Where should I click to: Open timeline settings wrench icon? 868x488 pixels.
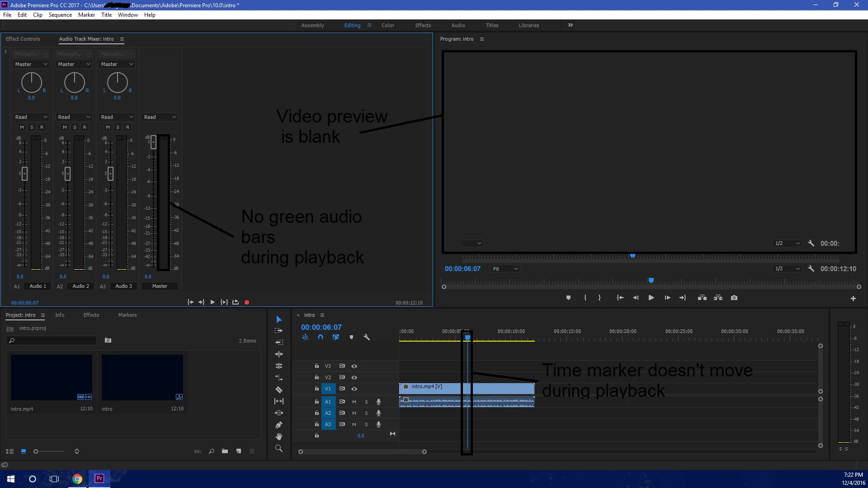point(367,337)
